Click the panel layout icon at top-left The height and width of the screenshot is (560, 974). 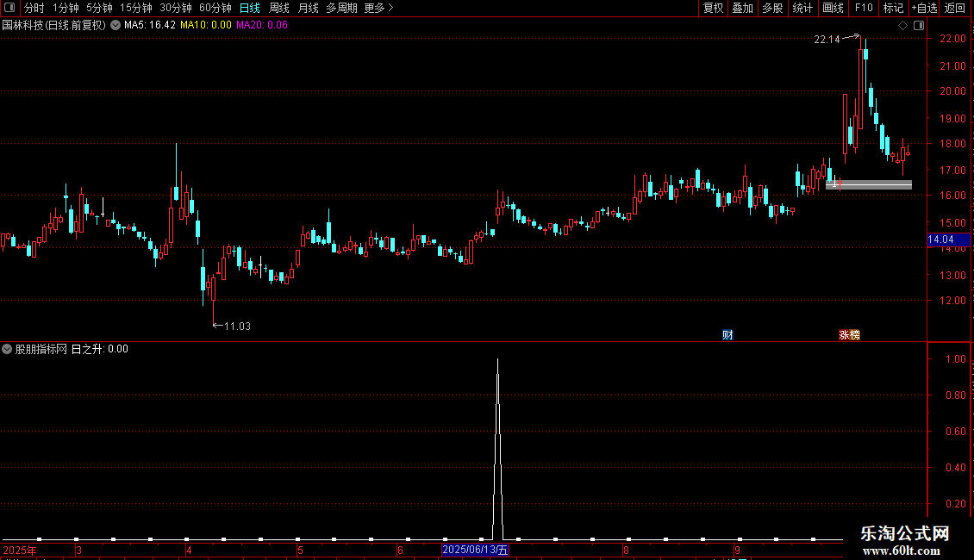tap(9, 8)
